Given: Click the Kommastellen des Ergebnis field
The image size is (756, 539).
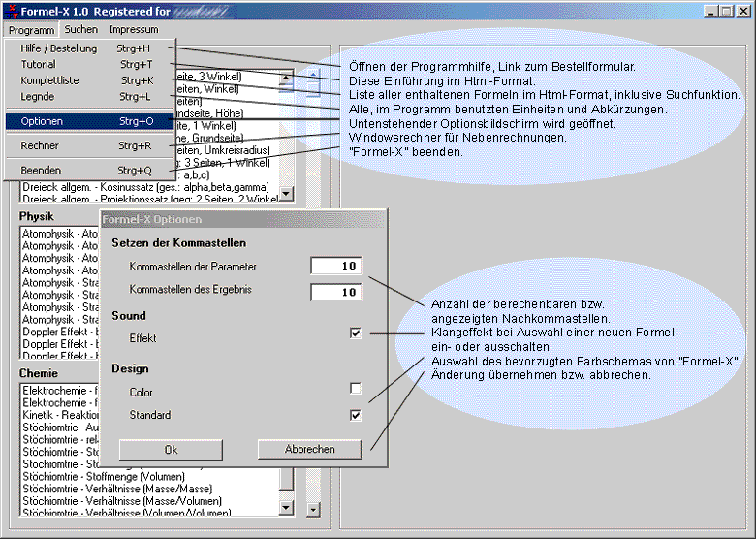Looking at the screenshot, I should 335,292.
